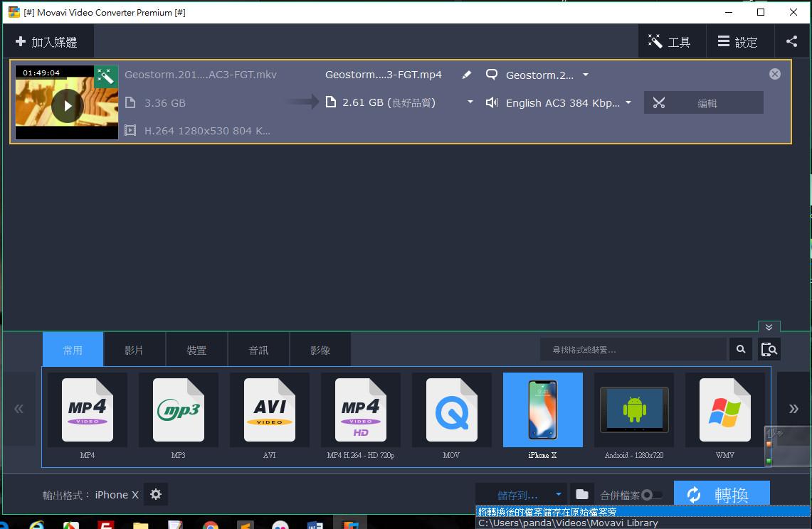The height and width of the screenshot is (529, 812).
Task: Click the 加入媒體 add media button
Action: 47,41
